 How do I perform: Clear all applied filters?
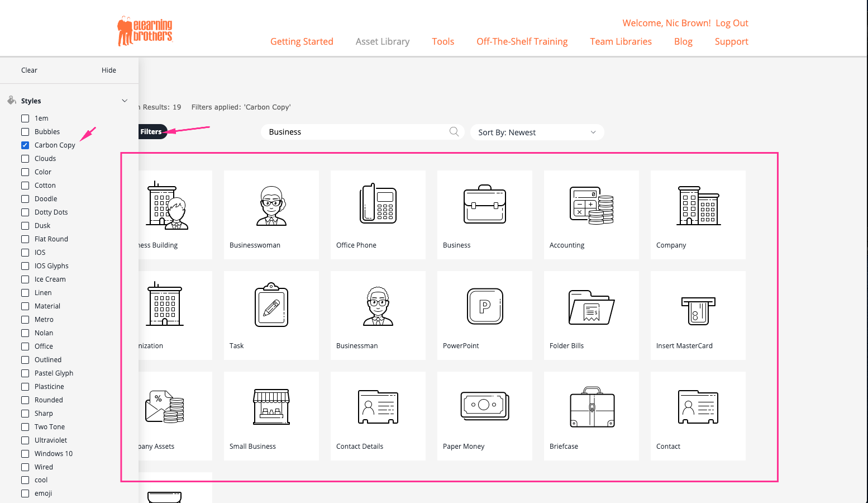coord(29,70)
